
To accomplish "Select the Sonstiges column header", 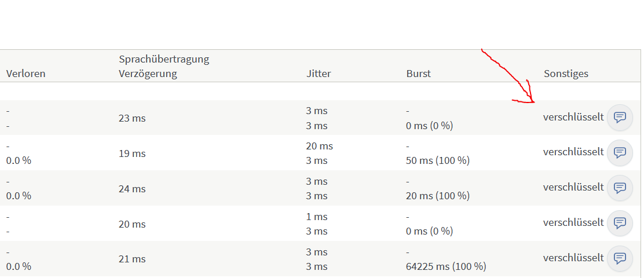I will click(x=566, y=74).
